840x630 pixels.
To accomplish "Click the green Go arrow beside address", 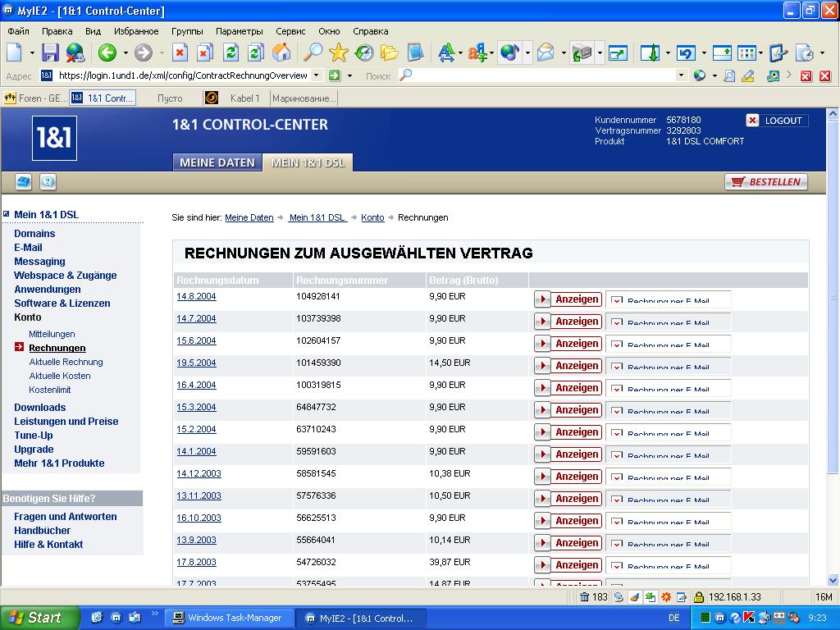I will (x=335, y=75).
